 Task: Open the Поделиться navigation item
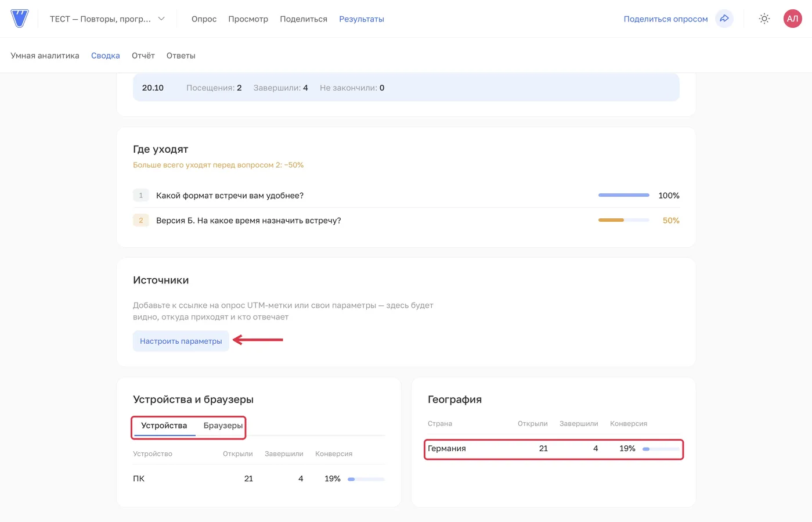click(304, 19)
